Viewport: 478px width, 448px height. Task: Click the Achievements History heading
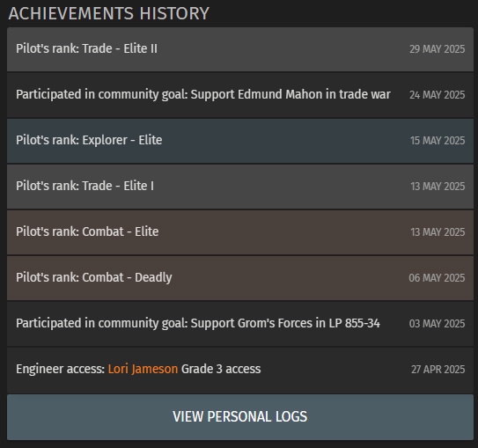click(x=109, y=13)
